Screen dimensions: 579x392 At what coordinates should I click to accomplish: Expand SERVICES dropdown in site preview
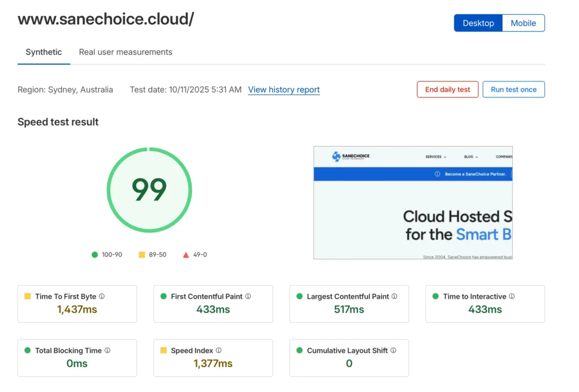coord(436,157)
